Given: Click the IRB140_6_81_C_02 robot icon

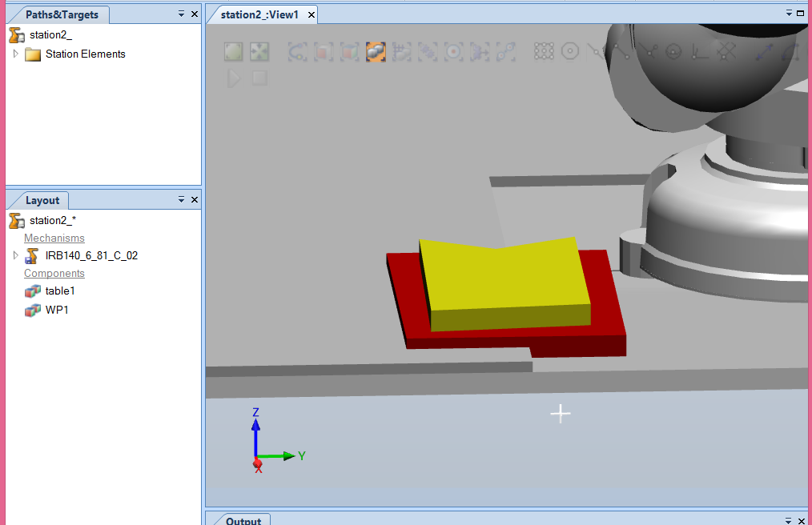Looking at the screenshot, I should (30, 255).
